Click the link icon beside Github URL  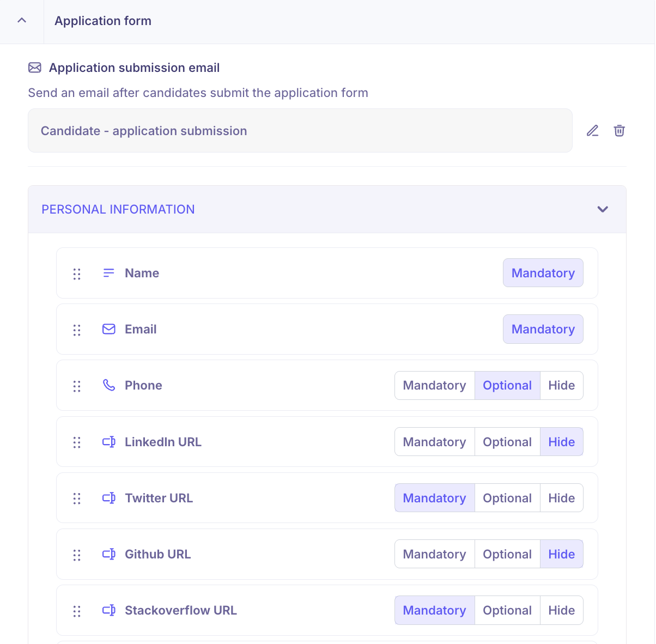[109, 554]
